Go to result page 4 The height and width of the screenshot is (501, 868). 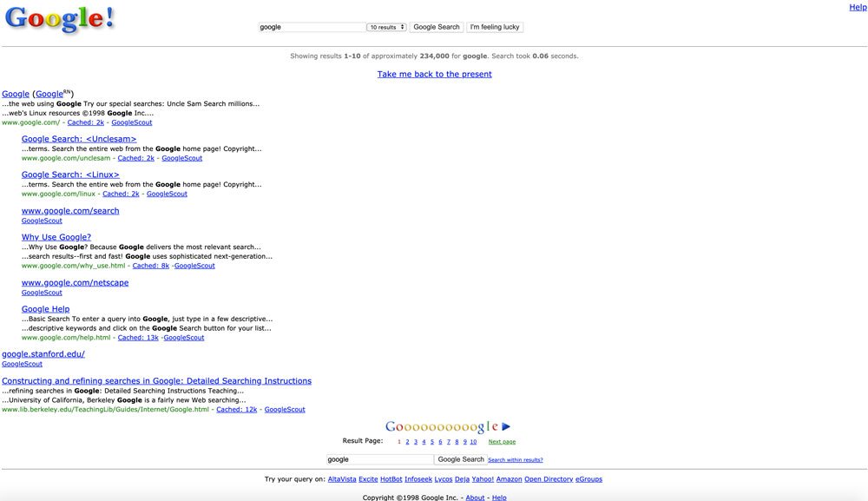424,442
